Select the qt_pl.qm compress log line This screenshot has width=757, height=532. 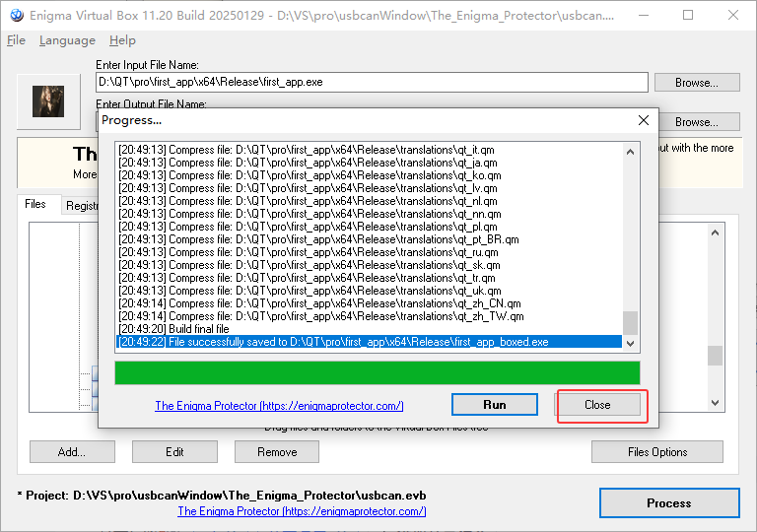(370, 227)
